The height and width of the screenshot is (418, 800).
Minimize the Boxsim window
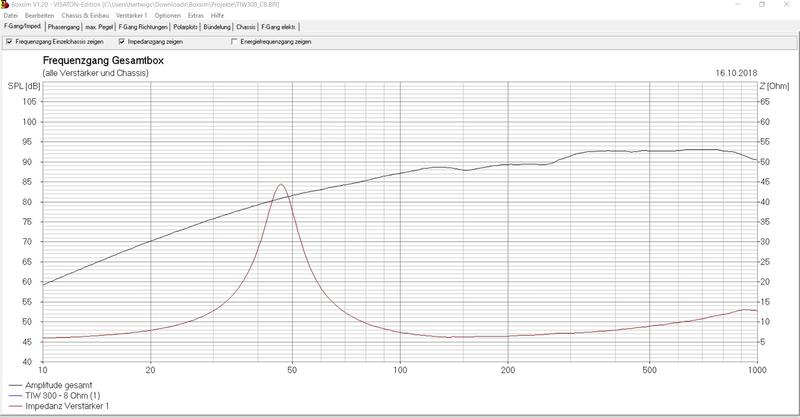pos(738,5)
